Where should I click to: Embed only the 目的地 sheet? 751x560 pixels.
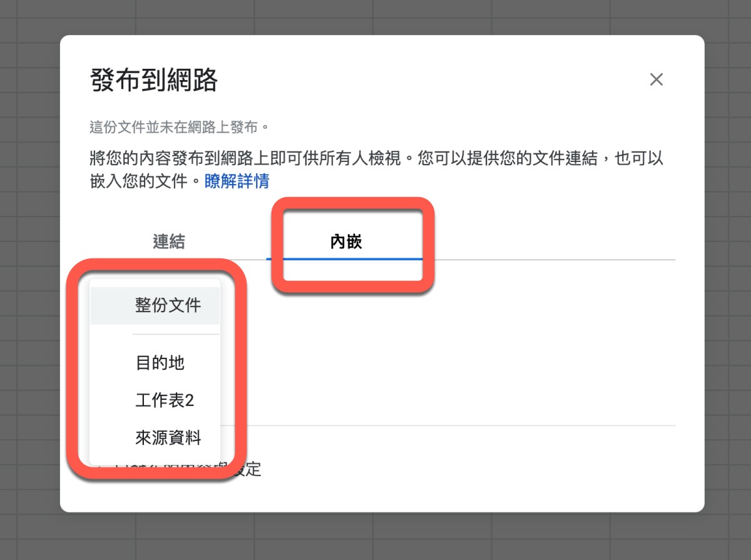[160, 363]
